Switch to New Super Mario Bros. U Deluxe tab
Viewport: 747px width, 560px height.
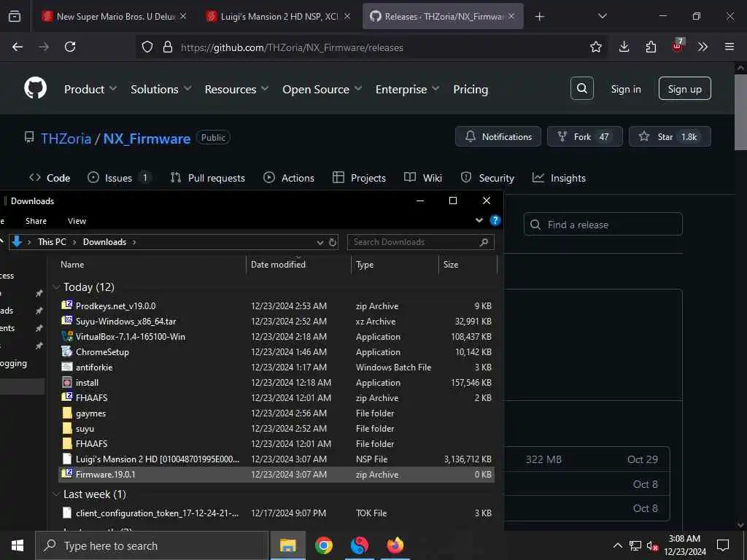tap(115, 17)
